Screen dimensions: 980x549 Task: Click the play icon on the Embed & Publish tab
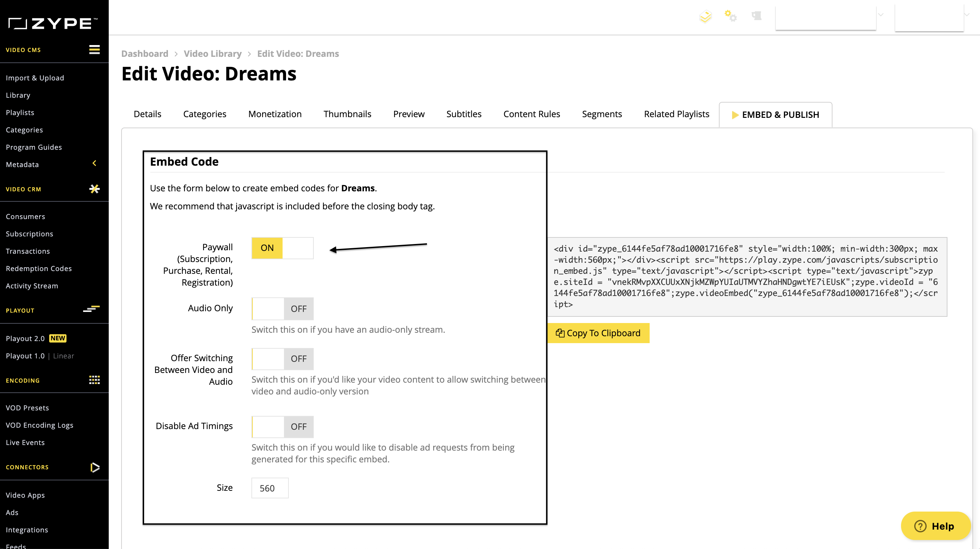coord(735,115)
